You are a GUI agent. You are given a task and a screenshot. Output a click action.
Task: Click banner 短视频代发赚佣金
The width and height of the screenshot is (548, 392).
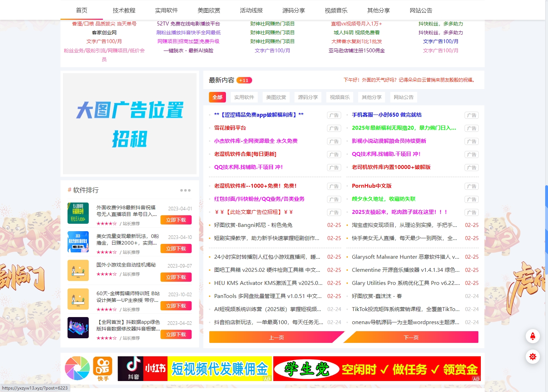220,369
